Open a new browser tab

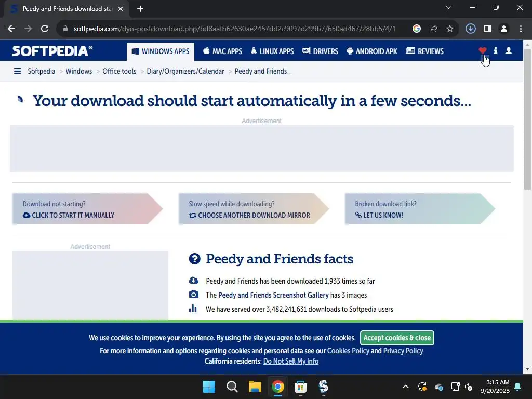click(140, 9)
